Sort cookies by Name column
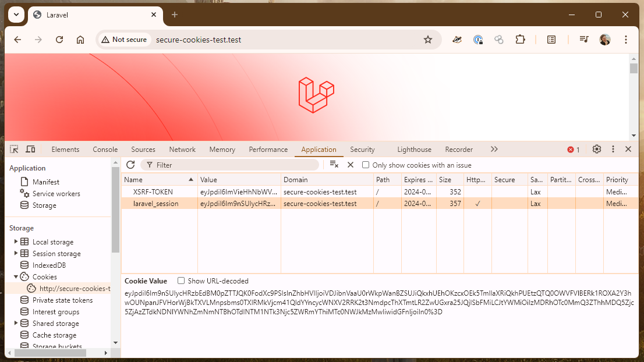 160,180
